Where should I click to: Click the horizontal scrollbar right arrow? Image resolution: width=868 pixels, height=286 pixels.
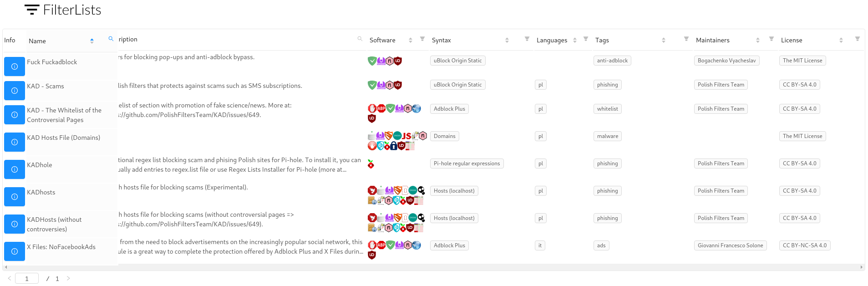pyautogui.click(x=862, y=267)
